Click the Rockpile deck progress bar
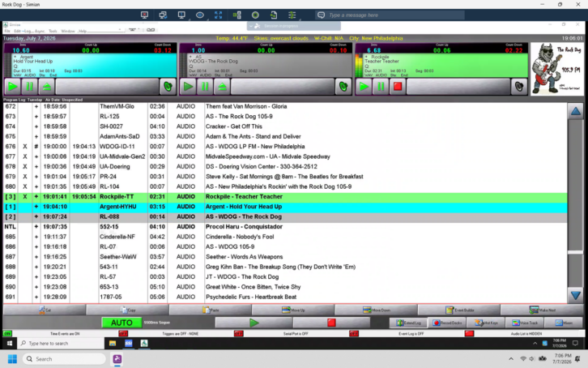This screenshot has height=368, width=588. pyautogui.click(x=458, y=87)
